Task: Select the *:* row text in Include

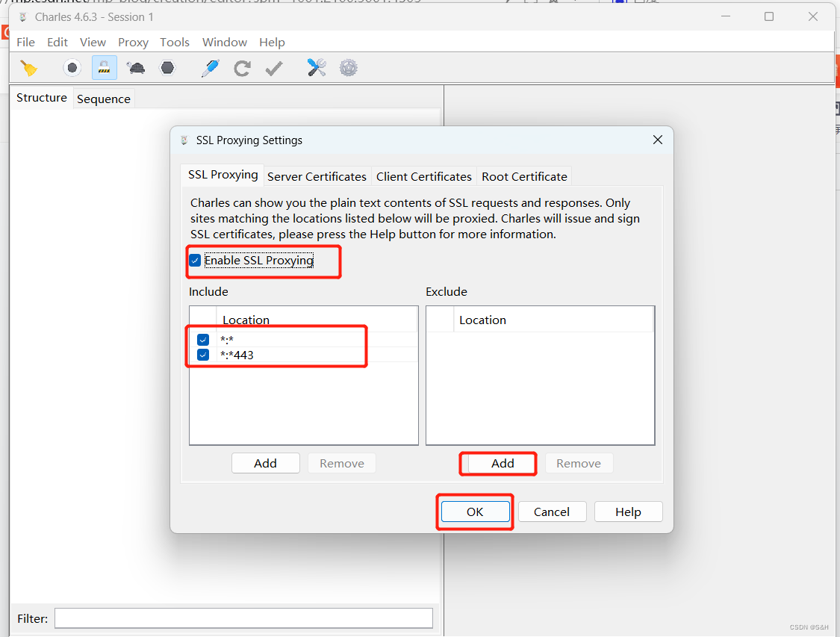Action: [226, 340]
